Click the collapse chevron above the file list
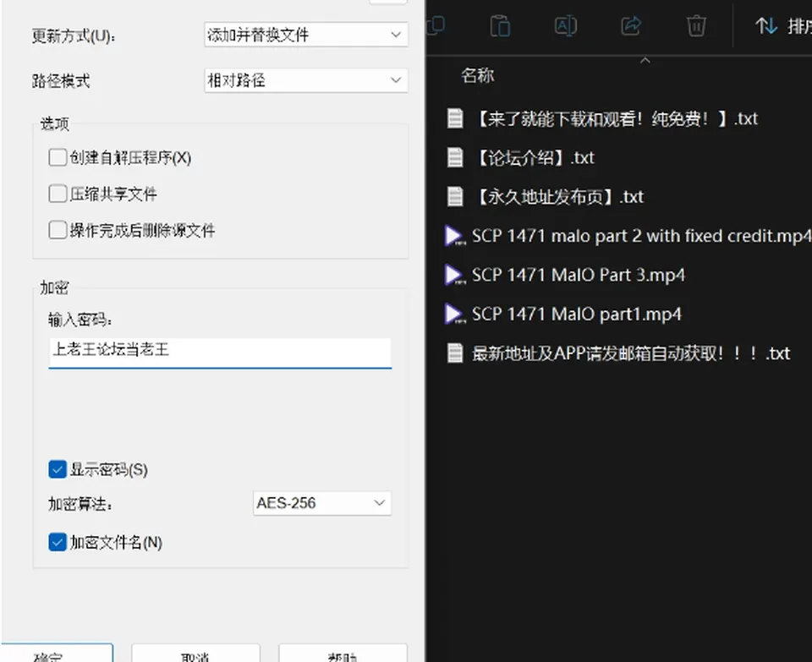The image size is (812, 662). 645,61
